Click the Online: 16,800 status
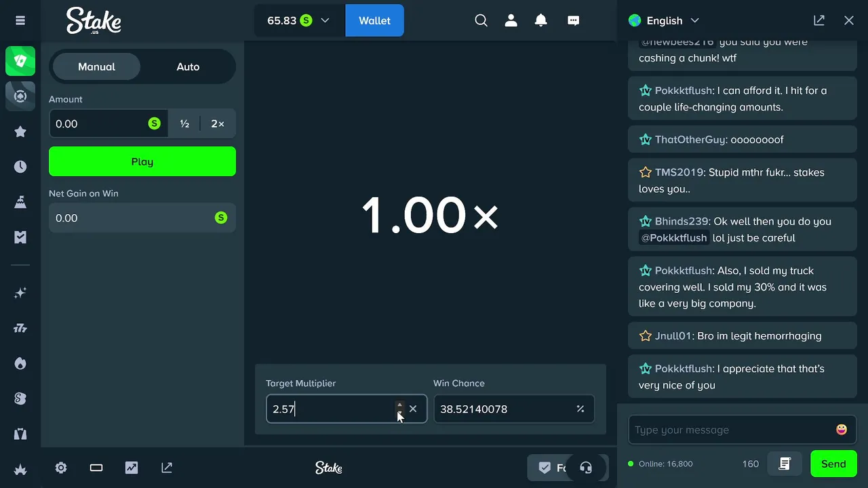Viewport: 868px width, 488px height. (x=660, y=464)
